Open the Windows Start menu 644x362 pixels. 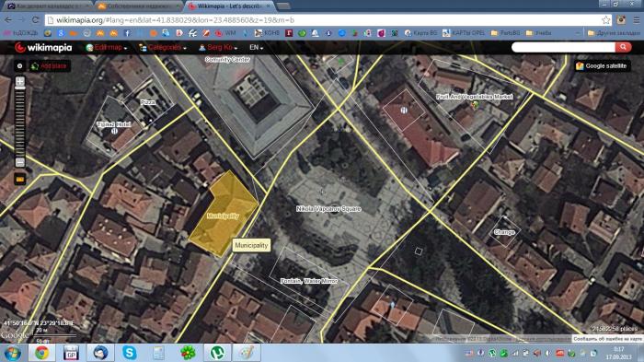coord(12,353)
